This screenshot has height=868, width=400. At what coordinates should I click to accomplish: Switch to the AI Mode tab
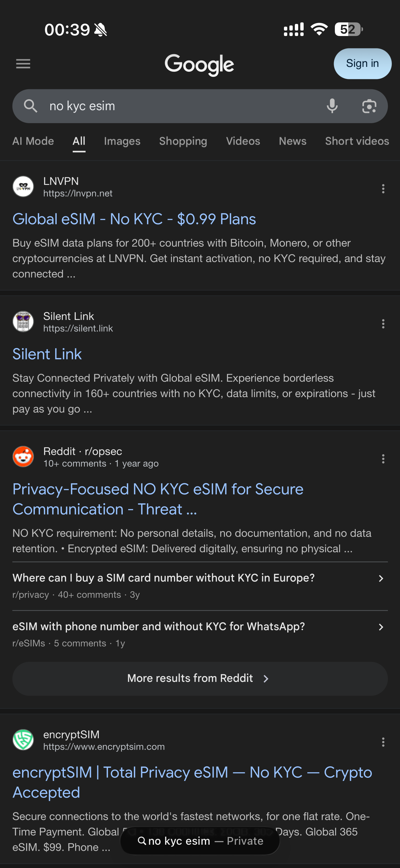click(33, 141)
